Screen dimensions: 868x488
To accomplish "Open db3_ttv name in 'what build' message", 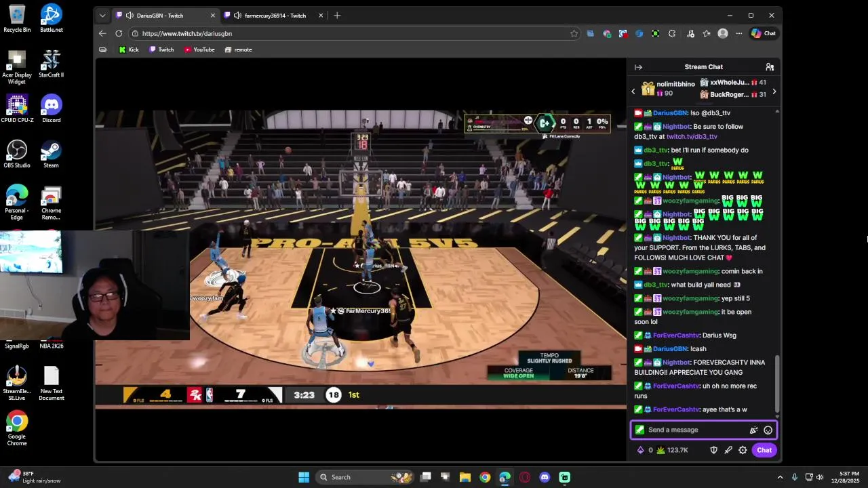I will (x=655, y=285).
